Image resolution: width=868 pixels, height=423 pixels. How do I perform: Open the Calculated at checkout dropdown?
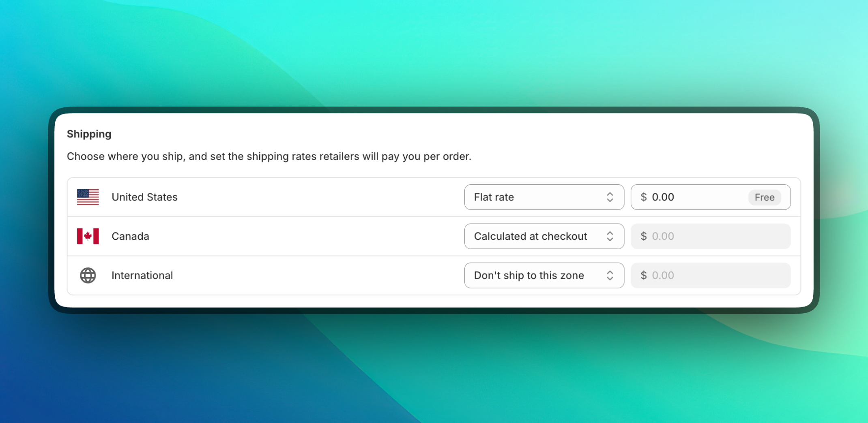tap(544, 236)
